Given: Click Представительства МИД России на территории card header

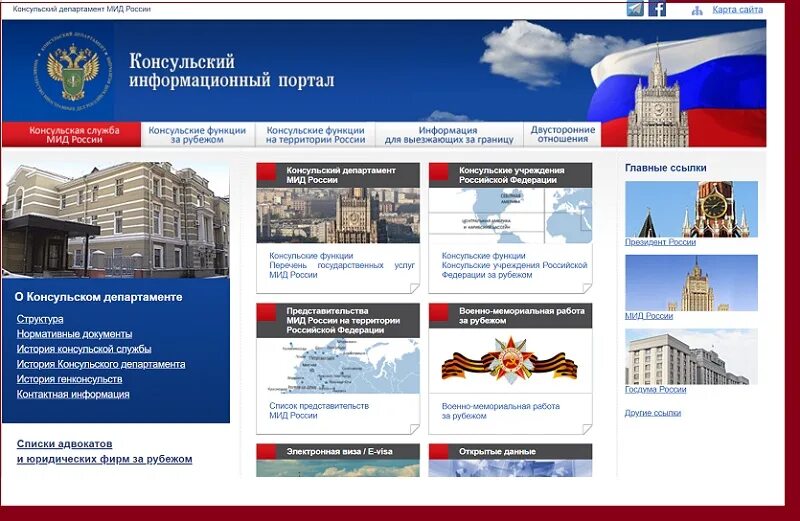Looking at the screenshot, I should click(338, 320).
